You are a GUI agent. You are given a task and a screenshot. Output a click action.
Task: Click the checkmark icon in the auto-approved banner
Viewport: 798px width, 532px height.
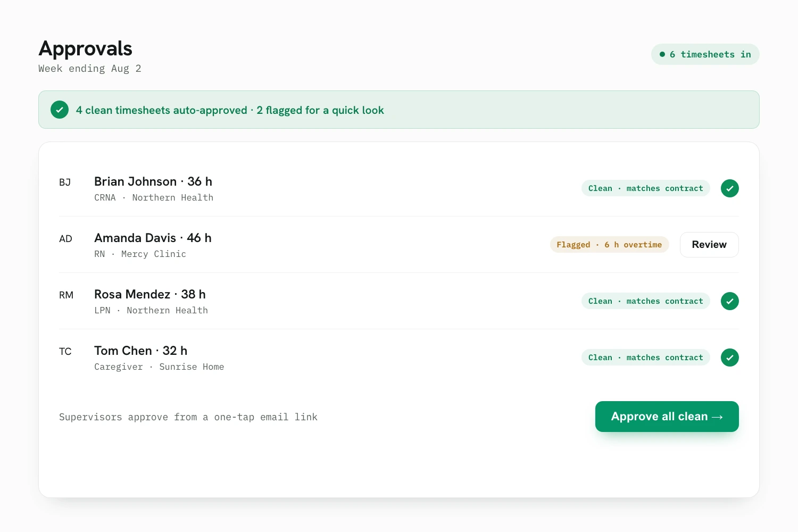(60, 110)
